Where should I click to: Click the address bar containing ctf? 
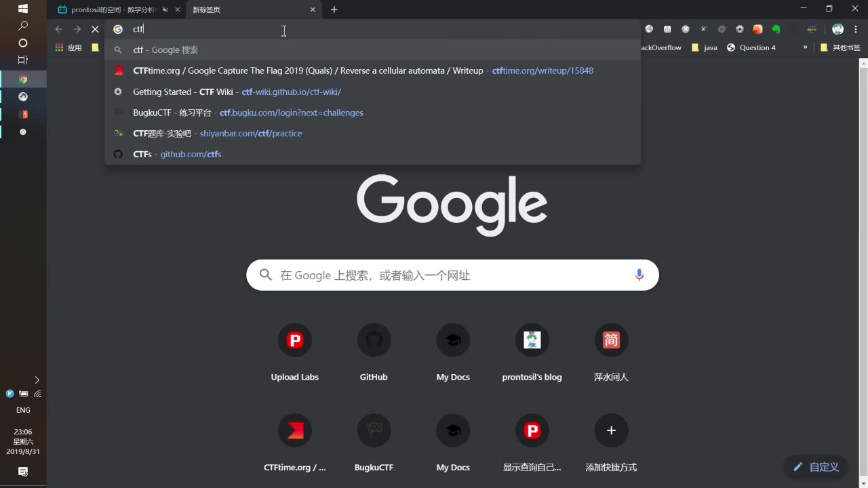[372, 29]
